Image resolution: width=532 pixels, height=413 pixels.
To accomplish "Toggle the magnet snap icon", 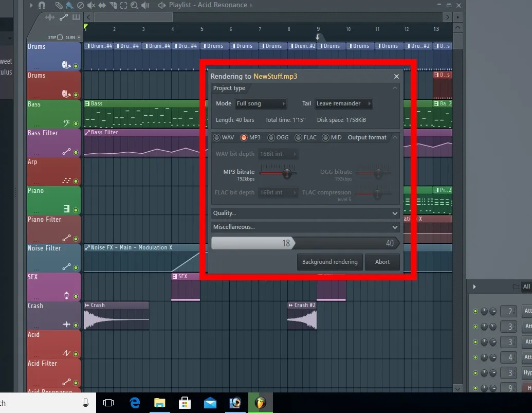I will [x=42, y=5].
